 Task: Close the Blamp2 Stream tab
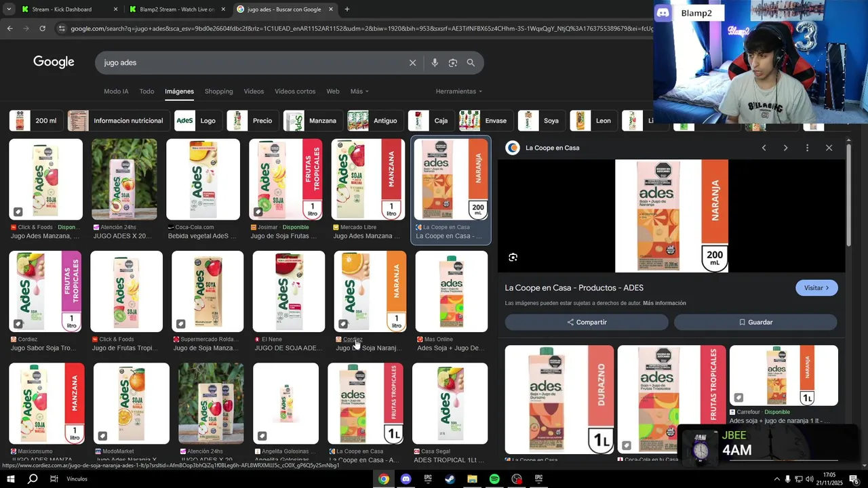[x=223, y=9]
